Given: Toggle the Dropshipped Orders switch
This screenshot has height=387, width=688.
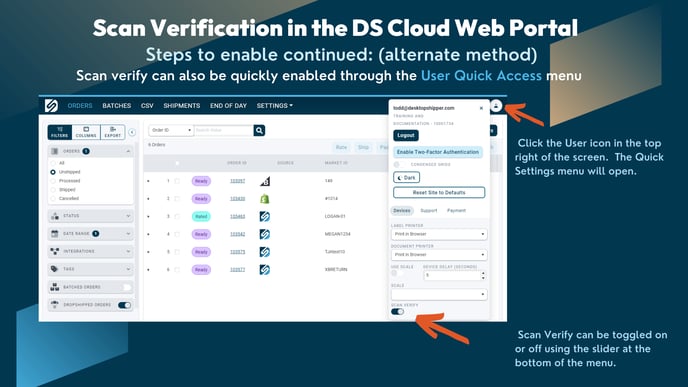Looking at the screenshot, I should 125,305.
